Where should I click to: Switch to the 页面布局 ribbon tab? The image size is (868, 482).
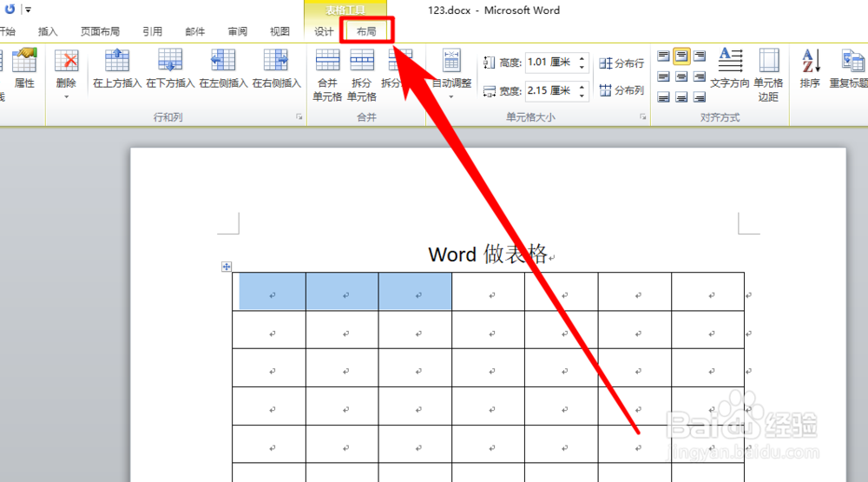point(100,31)
